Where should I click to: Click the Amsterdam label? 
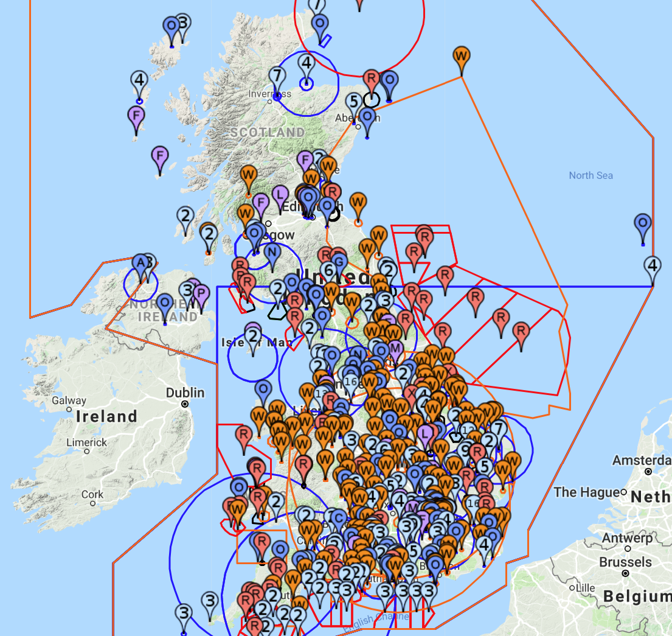coord(642,461)
